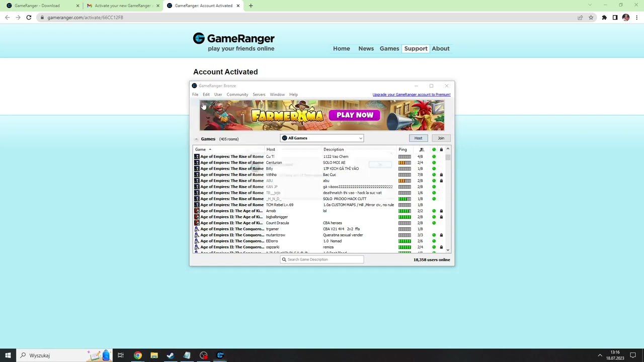The height and width of the screenshot is (362, 644).
Task: Sort by the green dot column header
Action: click(x=434, y=149)
